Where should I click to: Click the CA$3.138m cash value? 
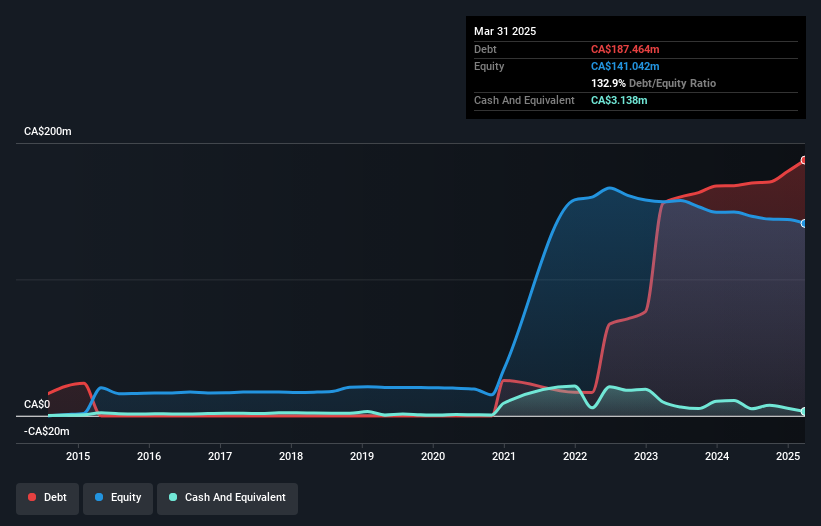tap(619, 100)
